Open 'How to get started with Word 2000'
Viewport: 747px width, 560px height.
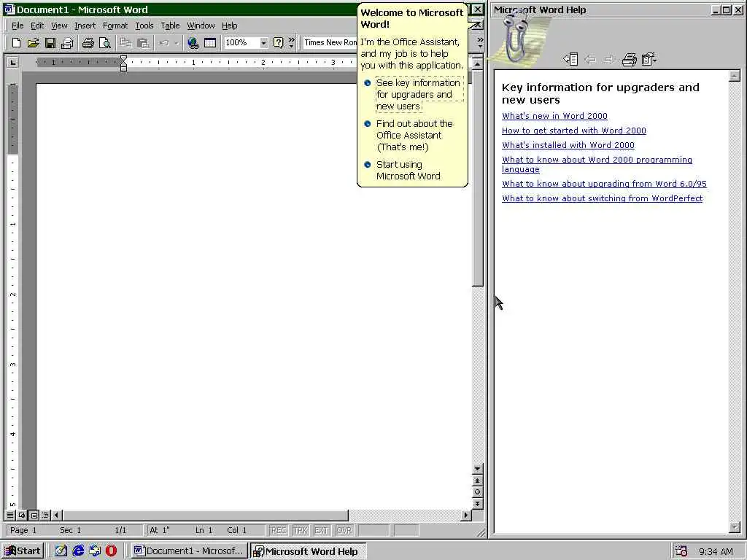coord(574,131)
